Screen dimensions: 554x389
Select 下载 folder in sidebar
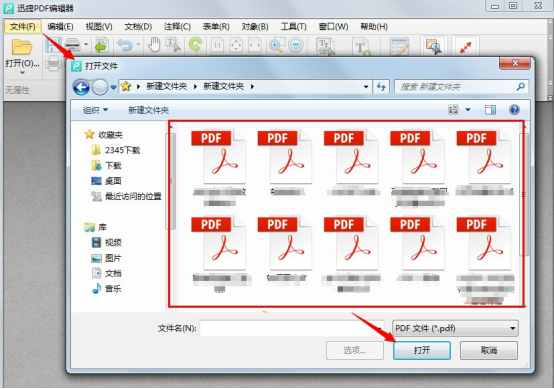(106, 165)
